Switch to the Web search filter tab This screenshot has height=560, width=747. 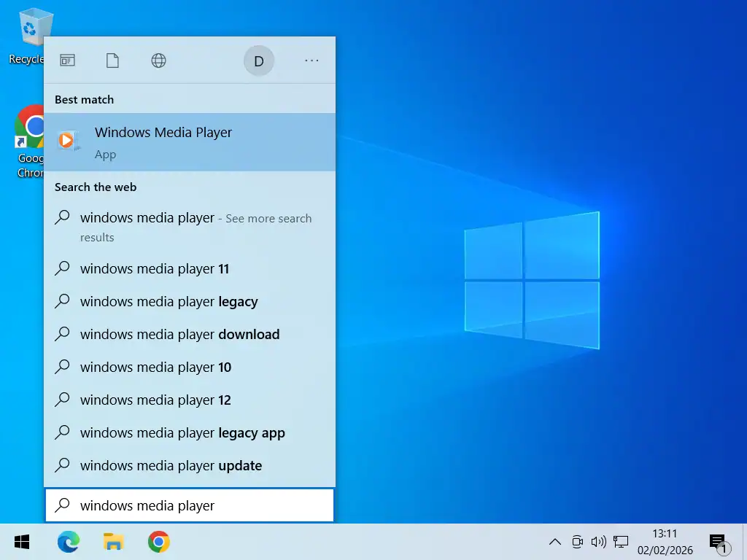tap(158, 61)
